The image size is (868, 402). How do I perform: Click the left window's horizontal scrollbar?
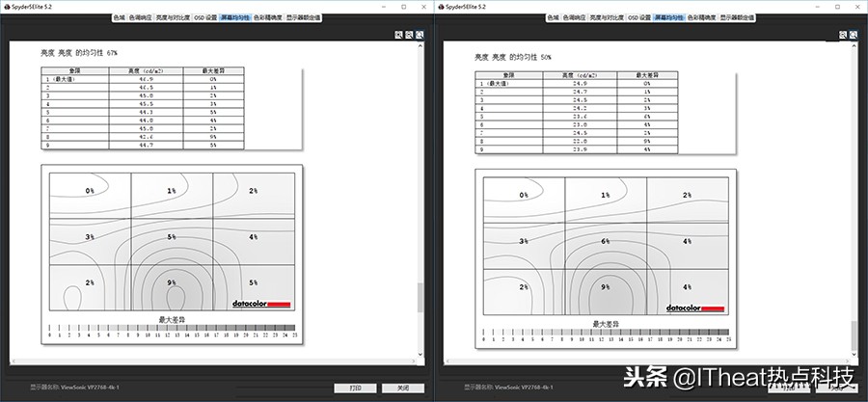(213, 362)
